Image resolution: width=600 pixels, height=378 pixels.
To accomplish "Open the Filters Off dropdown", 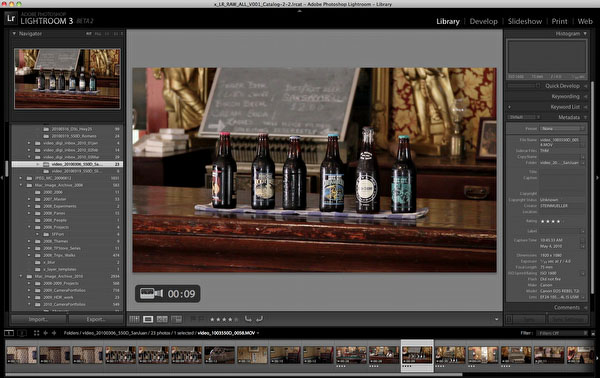I will click(562, 333).
